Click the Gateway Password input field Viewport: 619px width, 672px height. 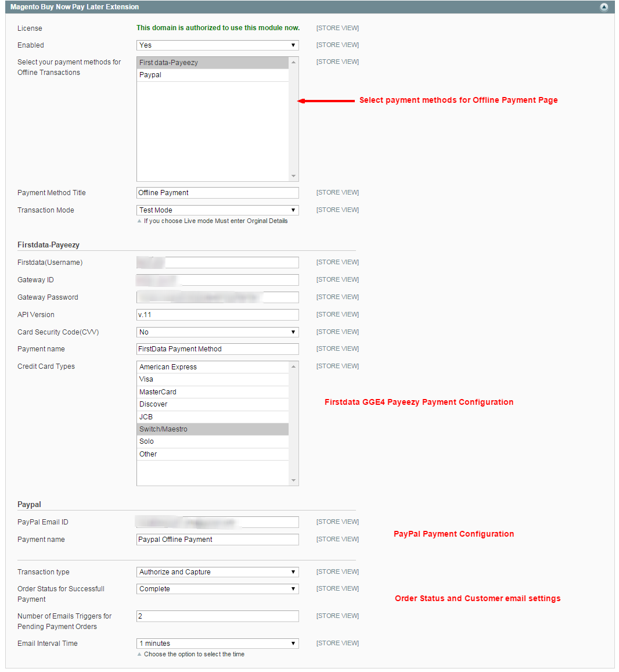coord(218,297)
